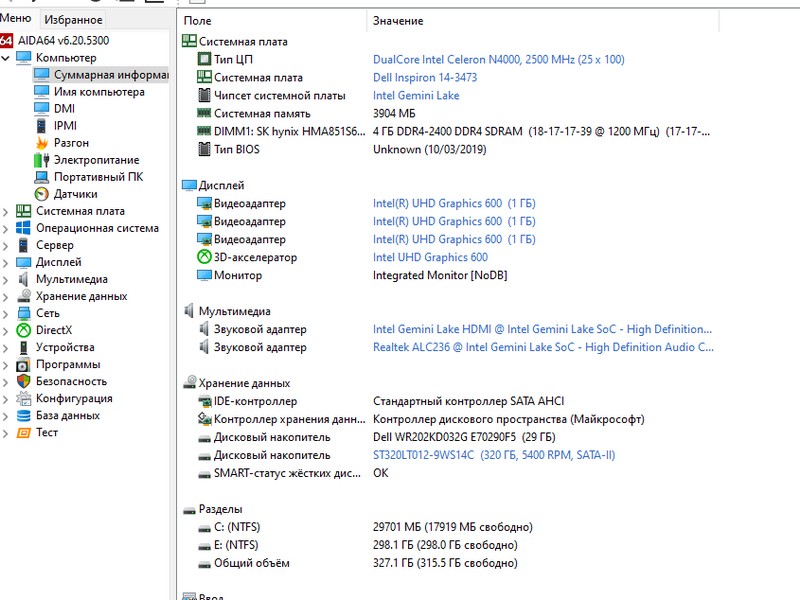Open the Intel Gemini Lake chipset link

[x=416, y=95]
